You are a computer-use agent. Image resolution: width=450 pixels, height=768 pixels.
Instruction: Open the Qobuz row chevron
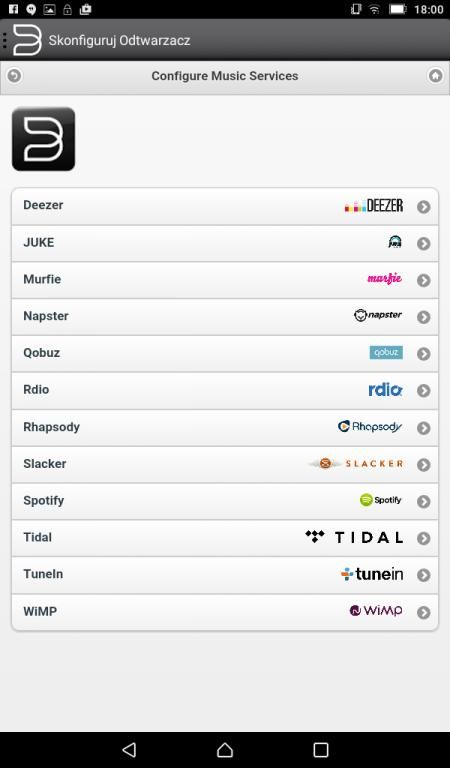point(424,354)
